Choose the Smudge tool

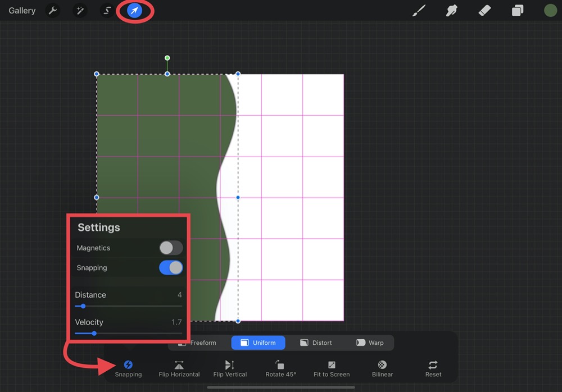[x=451, y=11]
